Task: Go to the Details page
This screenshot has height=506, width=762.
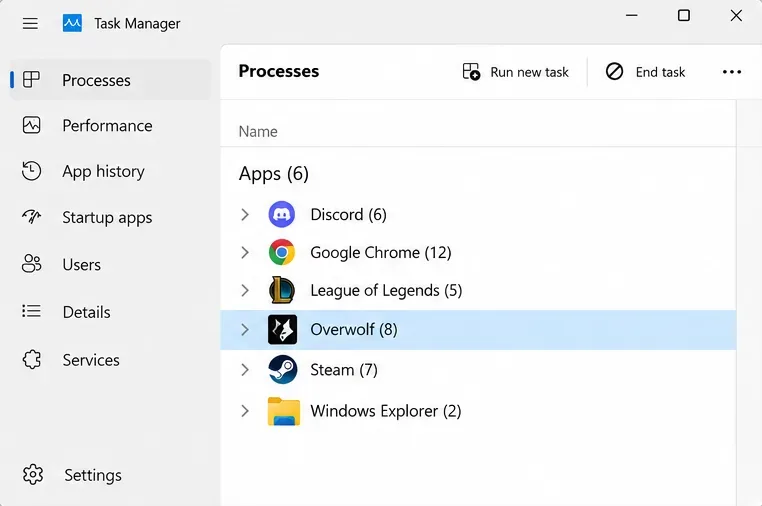Action: 111,311
